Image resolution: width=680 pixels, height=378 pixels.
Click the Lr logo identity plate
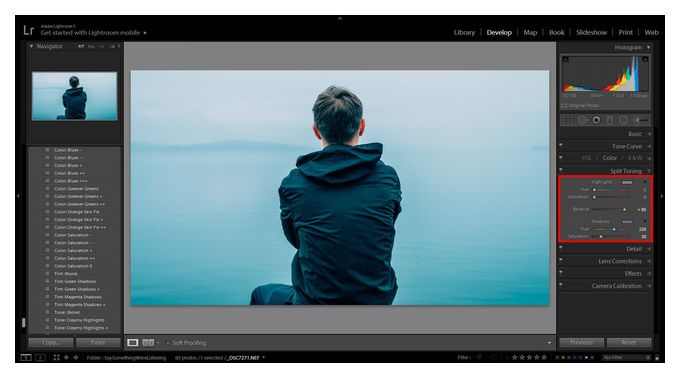coord(29,30)
